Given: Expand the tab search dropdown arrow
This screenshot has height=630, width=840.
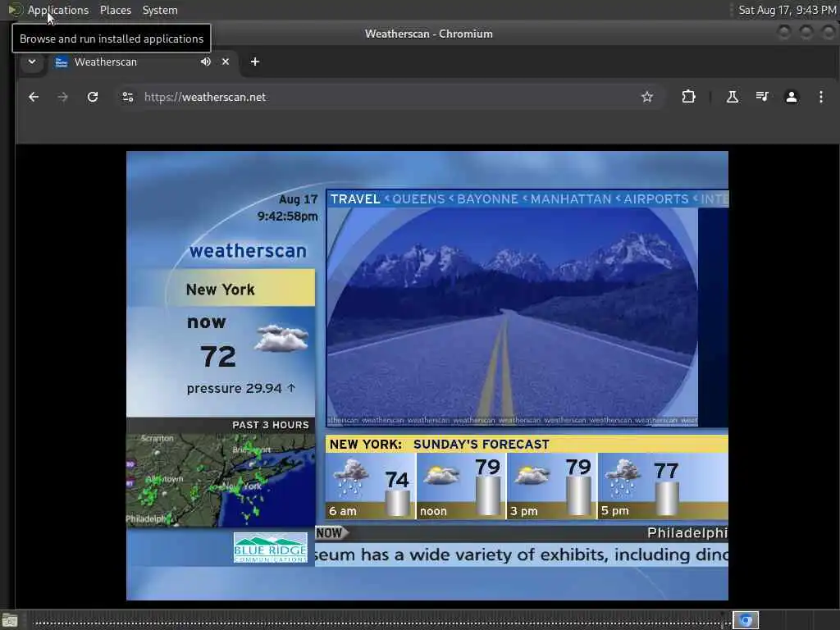Looking at the screenshot, I should click(x=32, y=62).
